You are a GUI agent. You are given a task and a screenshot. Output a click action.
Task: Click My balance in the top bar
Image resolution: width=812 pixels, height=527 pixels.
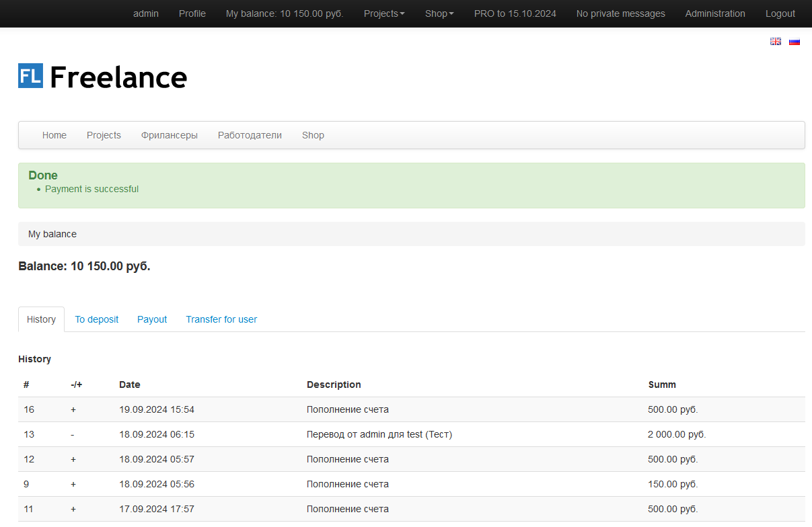click(x=285, y=13)
